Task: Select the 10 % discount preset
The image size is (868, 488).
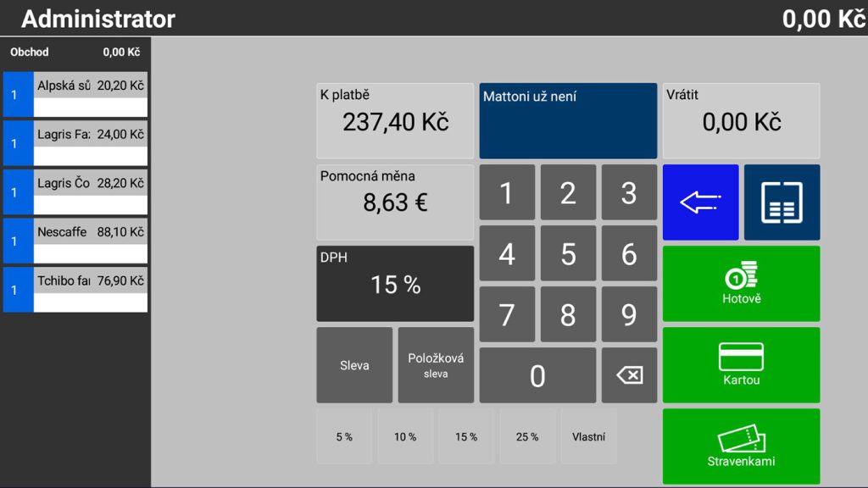Action: coord(405,436)
